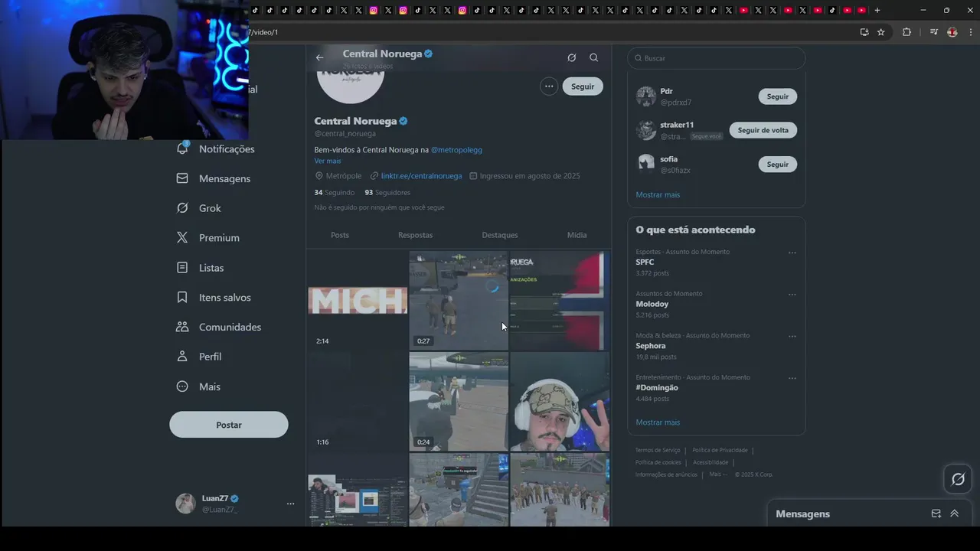Click the Mensagens envelope icon in the sidebar
The height and width of the screenshot is (551, 980).
coord(182,178)
